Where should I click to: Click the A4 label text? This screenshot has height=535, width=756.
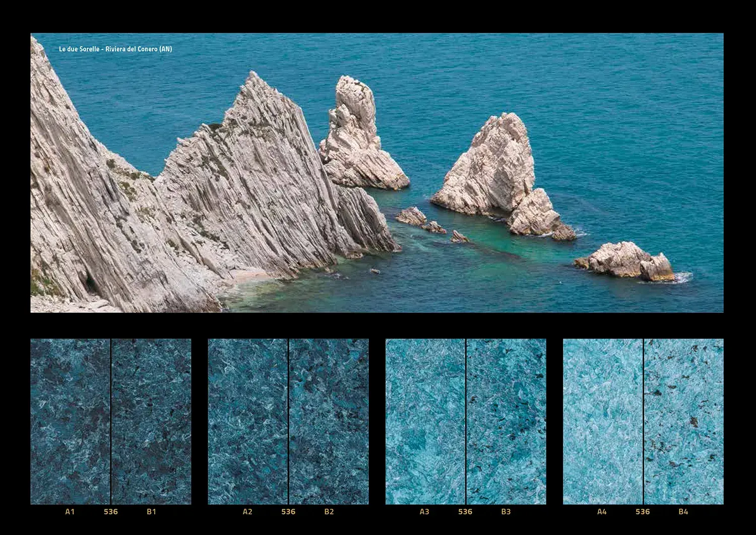click(602, 512)
